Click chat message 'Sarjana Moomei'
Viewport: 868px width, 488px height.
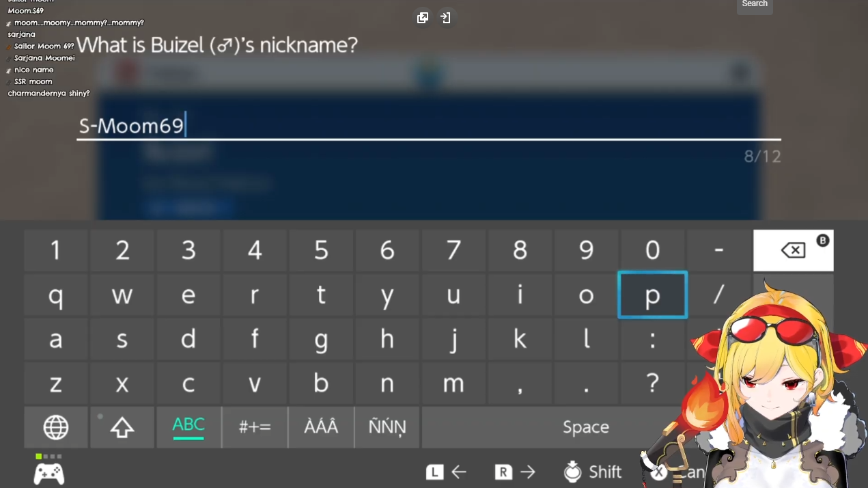tap(44, 58)
